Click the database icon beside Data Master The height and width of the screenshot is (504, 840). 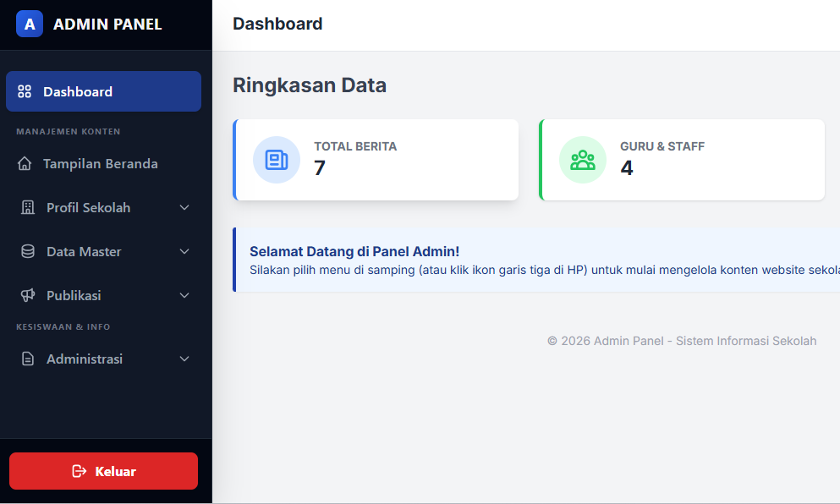pyautogui.click(x=28, y=251)
